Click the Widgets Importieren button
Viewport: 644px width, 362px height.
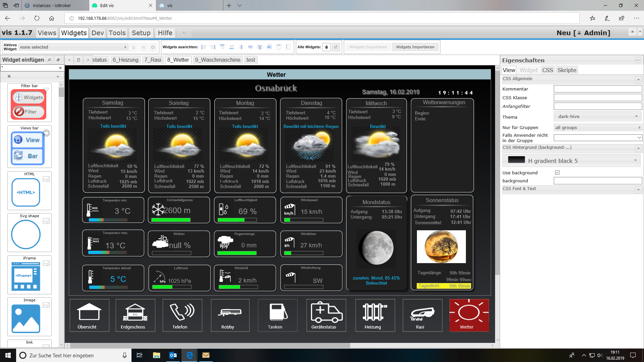point(415,47)
